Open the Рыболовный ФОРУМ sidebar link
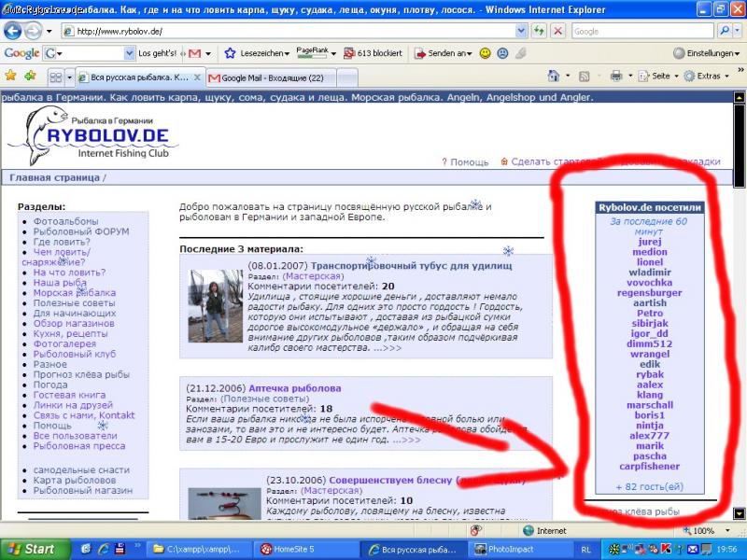Screen dimensions: 747x560 [x=81, y=231]
